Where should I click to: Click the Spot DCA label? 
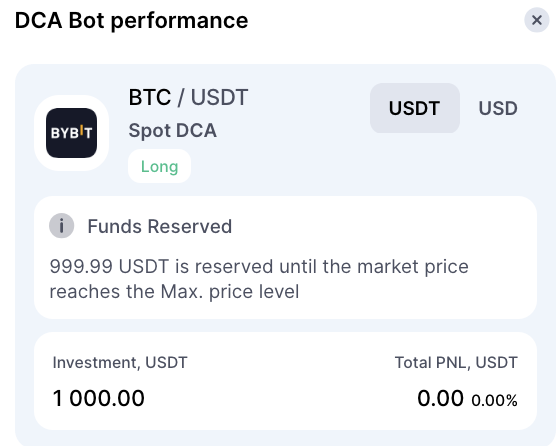click(173, 130)
